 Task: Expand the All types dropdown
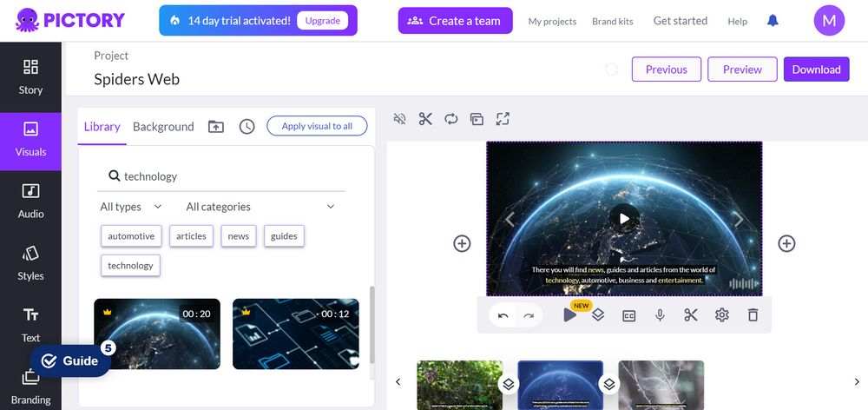(131, 207)
